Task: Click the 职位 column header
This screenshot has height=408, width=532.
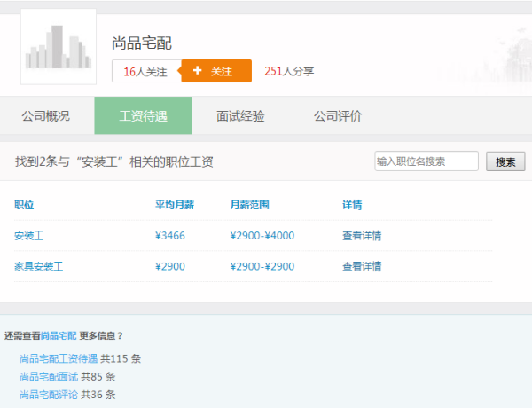Action: tap(24, 205)
